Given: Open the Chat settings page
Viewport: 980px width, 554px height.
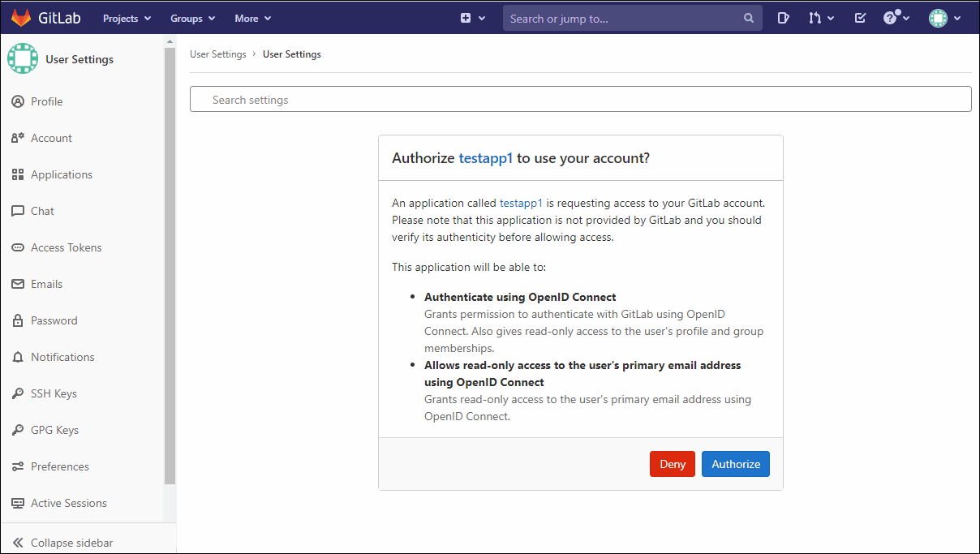Looking at the screenshot, I should pos(42,211).
